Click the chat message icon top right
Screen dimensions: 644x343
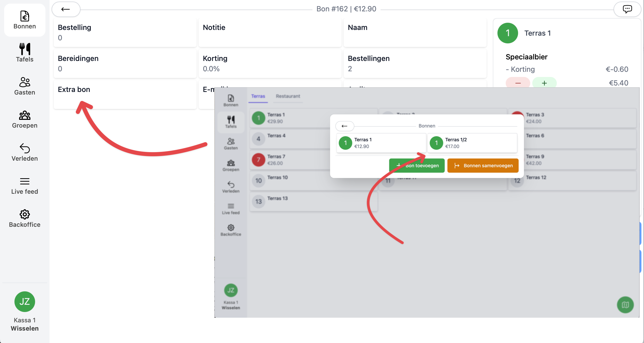(627, 9)
